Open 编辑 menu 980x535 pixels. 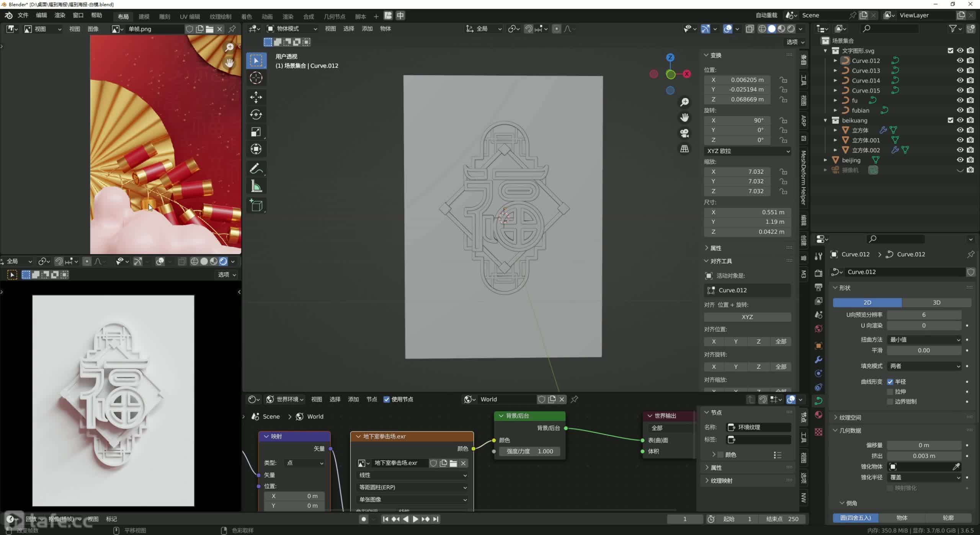[41, 15]
